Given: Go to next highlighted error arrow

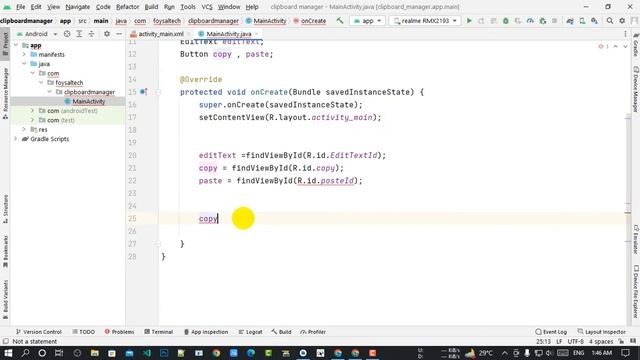Looking at the screenshot, I should coord(625,47).
